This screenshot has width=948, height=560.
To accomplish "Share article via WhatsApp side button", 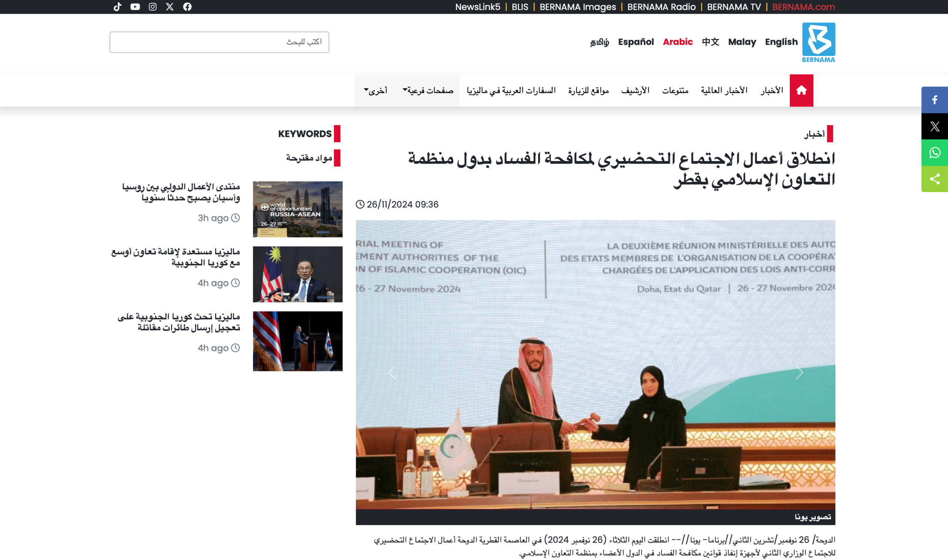I will point(934,152).
